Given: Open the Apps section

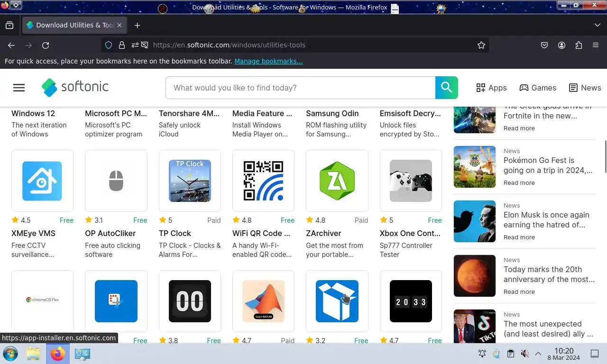Looking at the screenshot, I should 491,88.
